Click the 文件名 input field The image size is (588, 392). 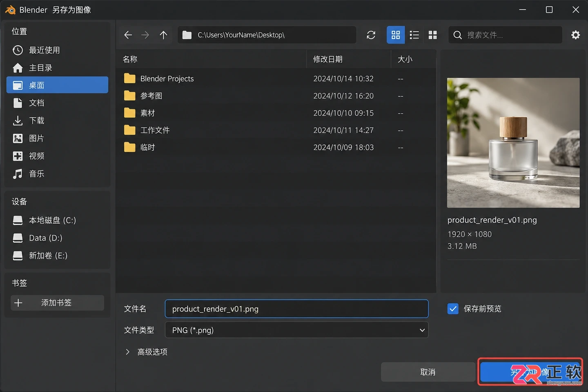point(296,309)
